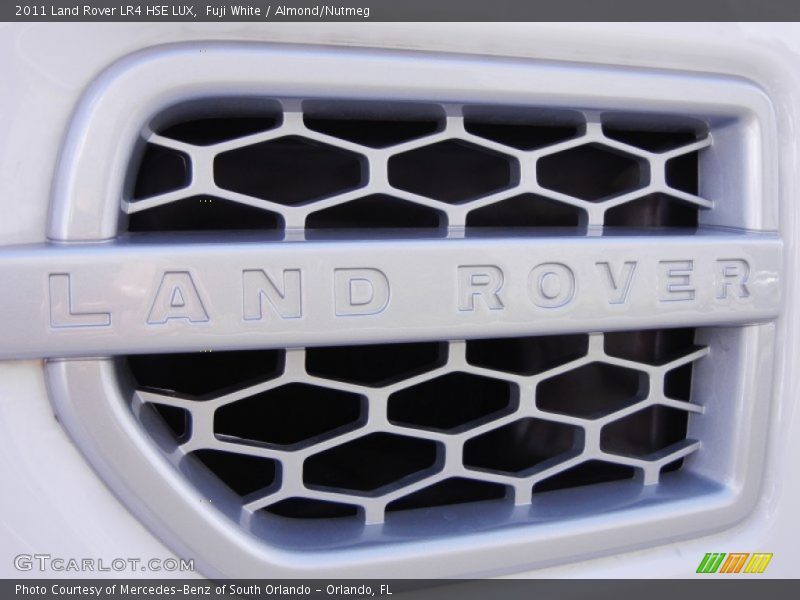Select the fender vent grille emblem

(400, 300)
